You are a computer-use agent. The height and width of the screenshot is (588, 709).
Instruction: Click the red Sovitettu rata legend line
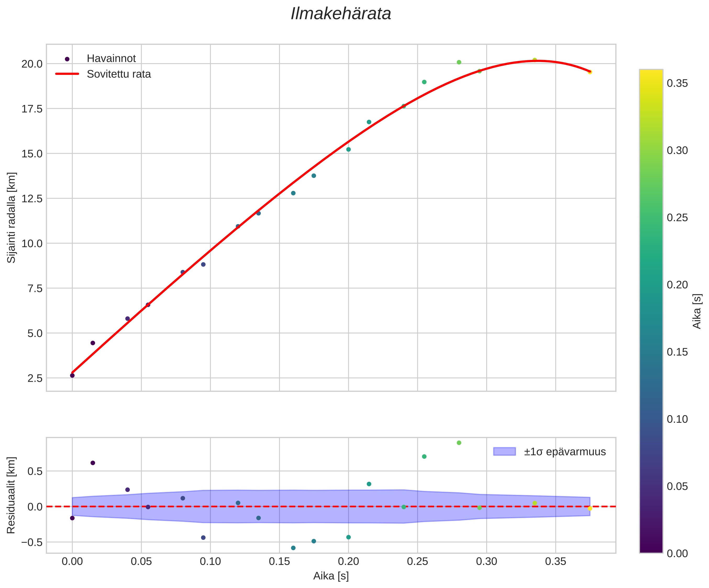pos(67,74)
